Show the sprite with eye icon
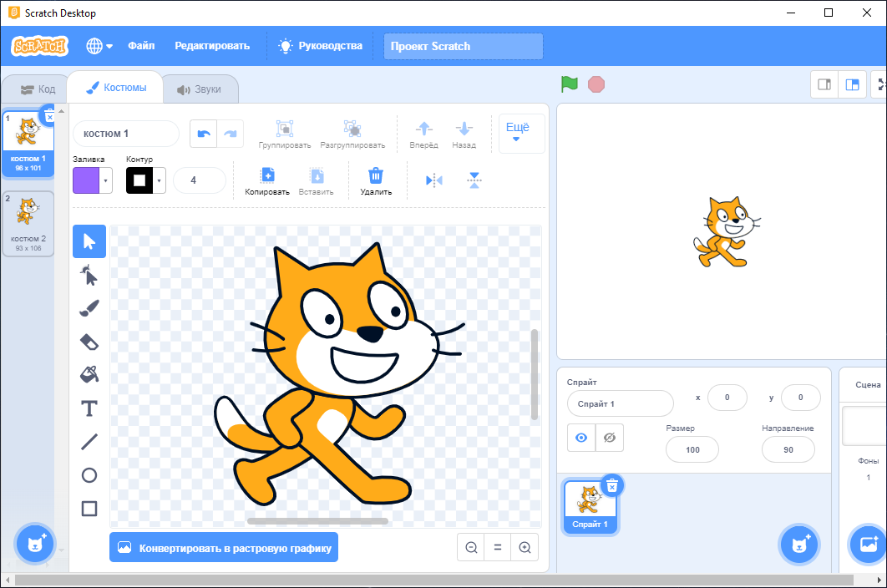 tap(581, 438)
